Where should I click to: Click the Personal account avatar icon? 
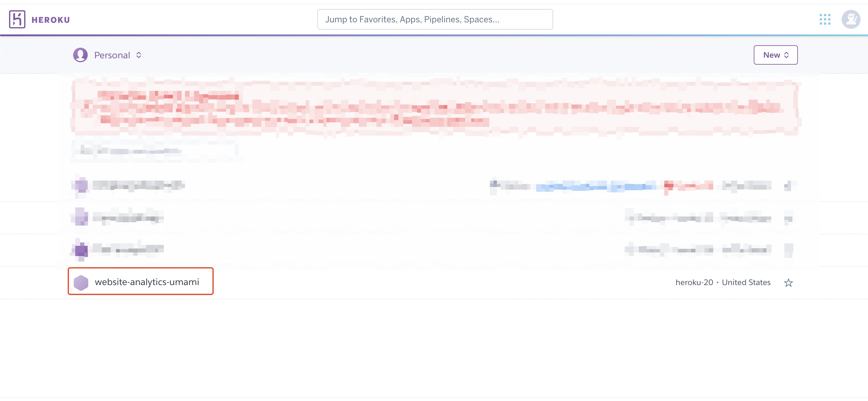[80, 55]
